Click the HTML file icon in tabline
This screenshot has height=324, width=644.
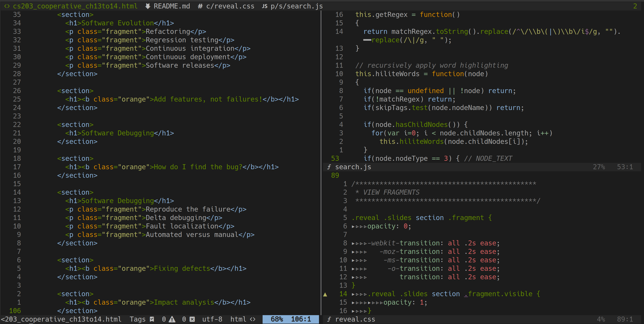point(7,6)
